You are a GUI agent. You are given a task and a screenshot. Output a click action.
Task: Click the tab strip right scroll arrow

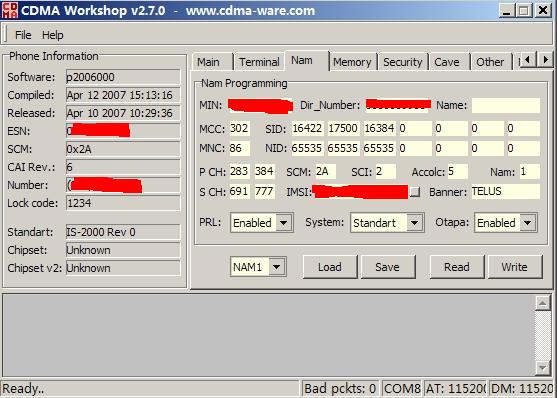545,60
